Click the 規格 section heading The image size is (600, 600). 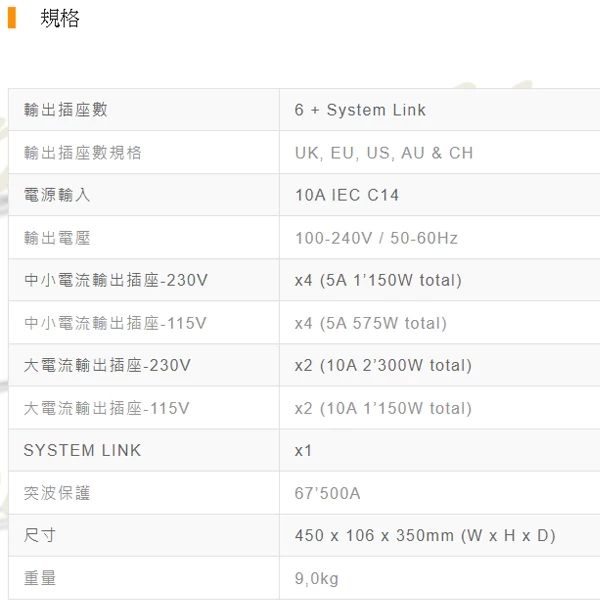coord(59,18)
